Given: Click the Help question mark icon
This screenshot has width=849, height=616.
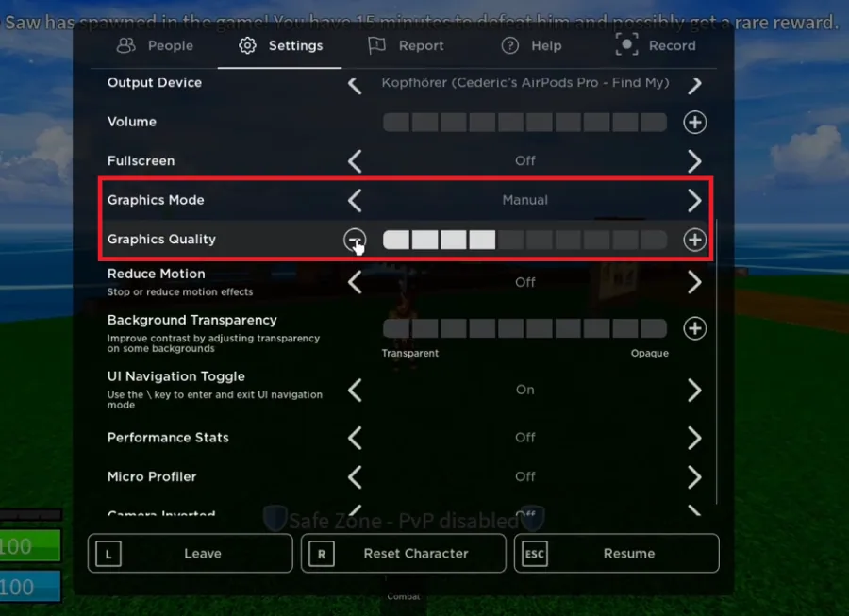Looking at the screenshot, I should pyautogui.click(x=509, y=45).
